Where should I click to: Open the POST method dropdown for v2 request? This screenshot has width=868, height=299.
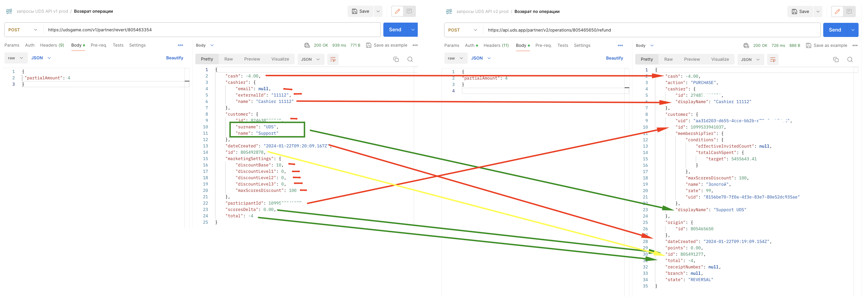click(463, 30)
